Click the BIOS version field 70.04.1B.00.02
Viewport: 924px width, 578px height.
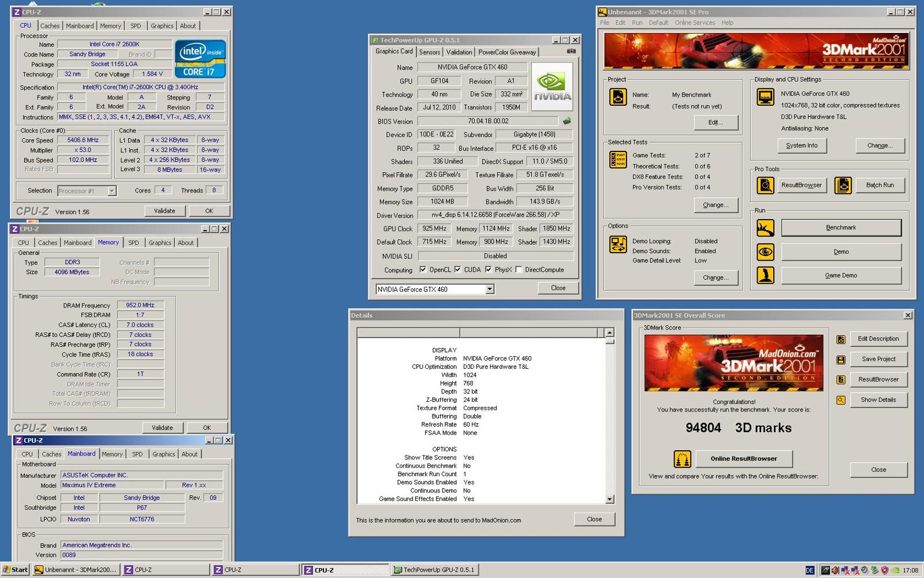tap(488, 121)
